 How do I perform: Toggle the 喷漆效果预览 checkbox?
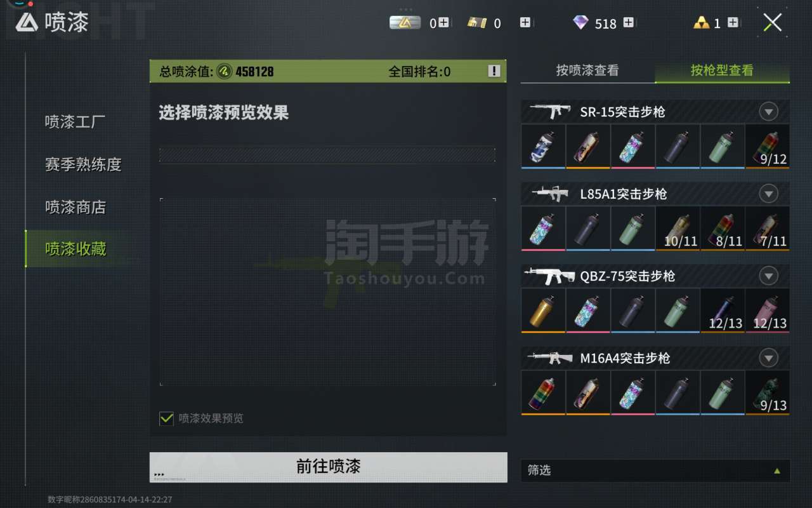pos(166,418)
